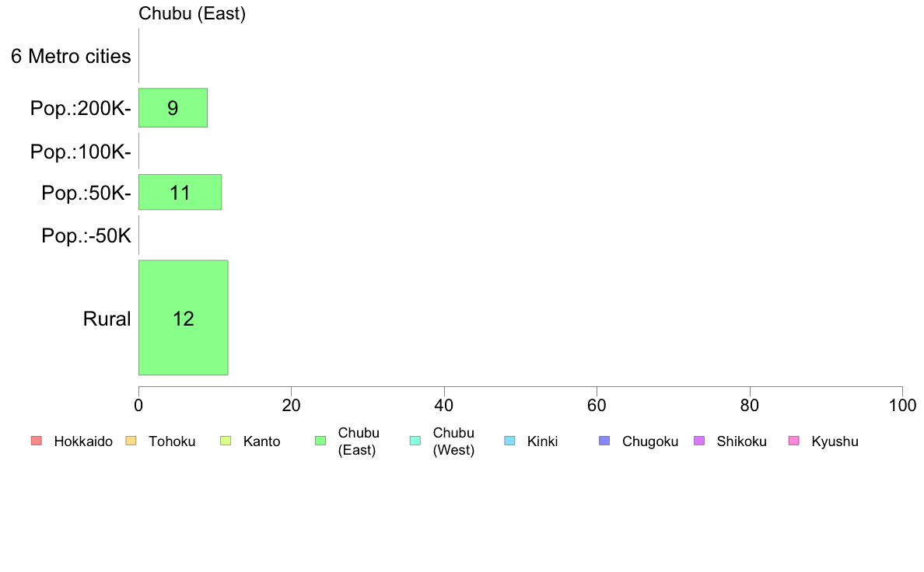The width and height of the screenshot is (924, 572).
Task: Click the Chubu (East) chart title
Action: [192, 13]
